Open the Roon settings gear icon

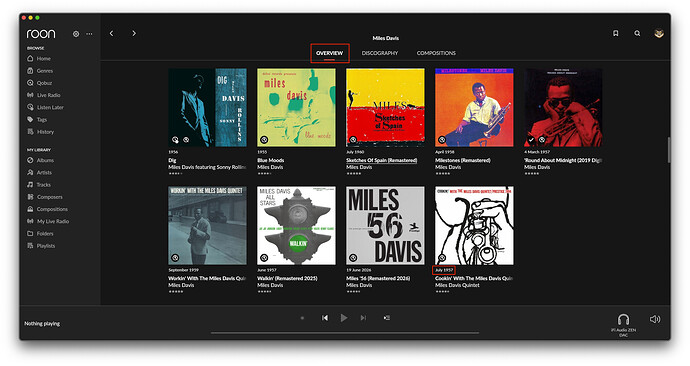pos(76,34)
